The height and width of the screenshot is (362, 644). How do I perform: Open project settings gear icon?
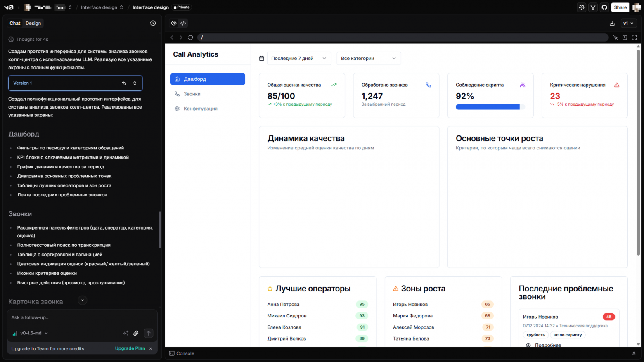click(581, 7)
